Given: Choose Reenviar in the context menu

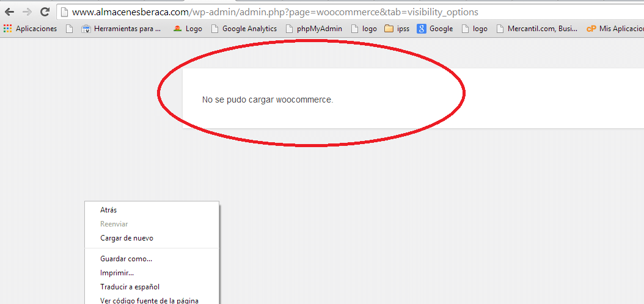Looking at the screenshot, I should point(152,224).
